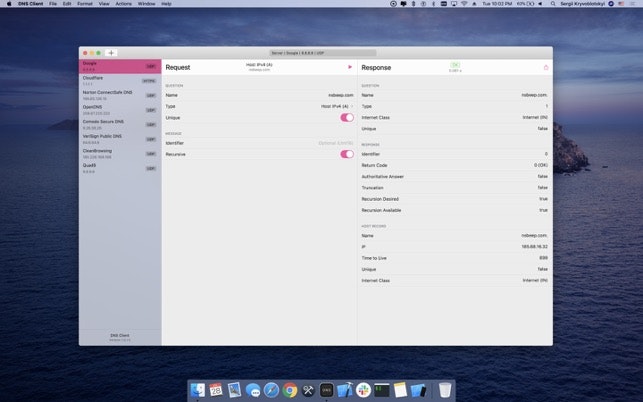Click the Wi-Fi status icon

[x=464, y=4]
